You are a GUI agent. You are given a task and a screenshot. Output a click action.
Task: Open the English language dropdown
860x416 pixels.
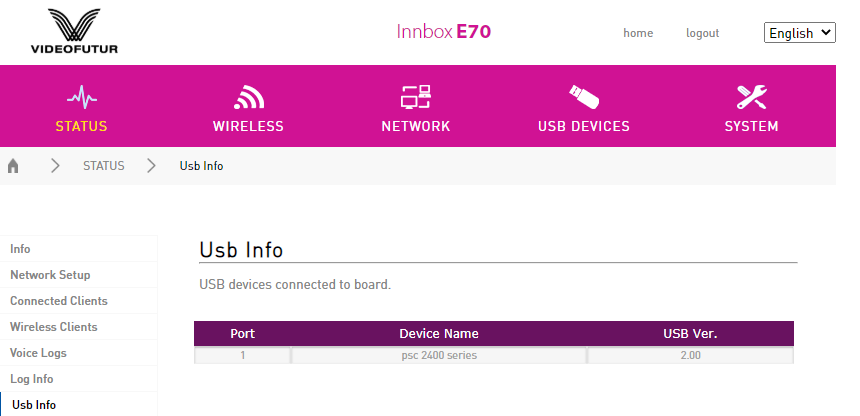[799, 33]
